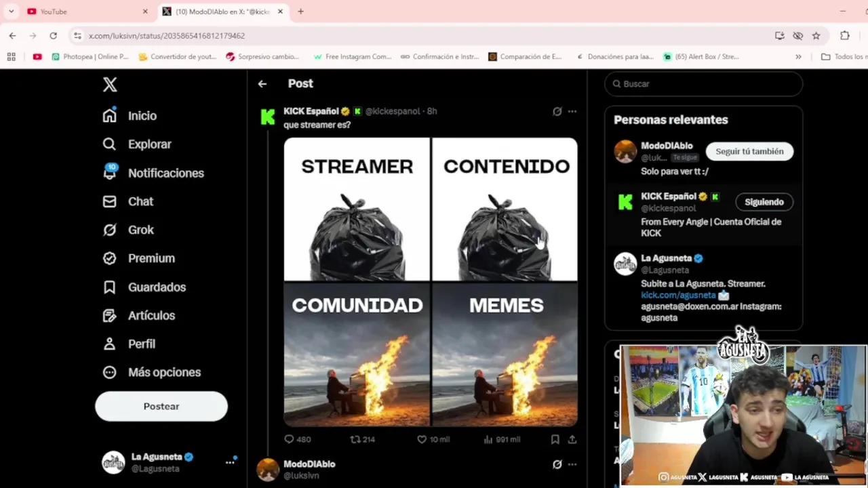This screenshot has width=868, height=488.
Task: Click KICK Español avatar in Personas relevantes
Action: coord(625,202)
